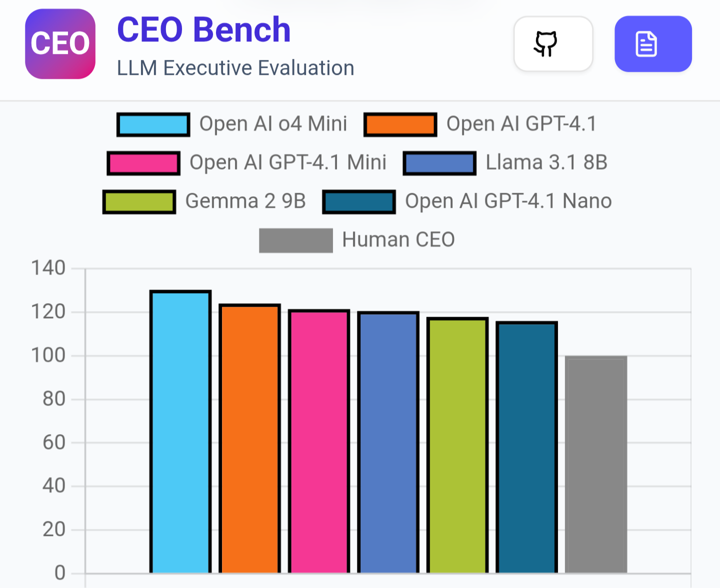Click the dark teal GPT-4.1 Nano color swatch
The height and width of the screenshot is (588, 720).
coord(359,201)
